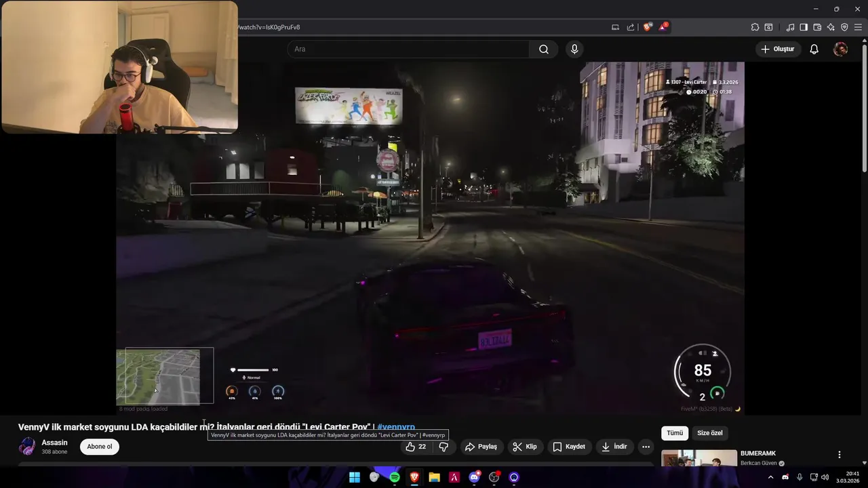Image resolution: width=868 pixels, height=488 pixels.
Task: Open the Assasin channel name link
Action: click(54, 443)
